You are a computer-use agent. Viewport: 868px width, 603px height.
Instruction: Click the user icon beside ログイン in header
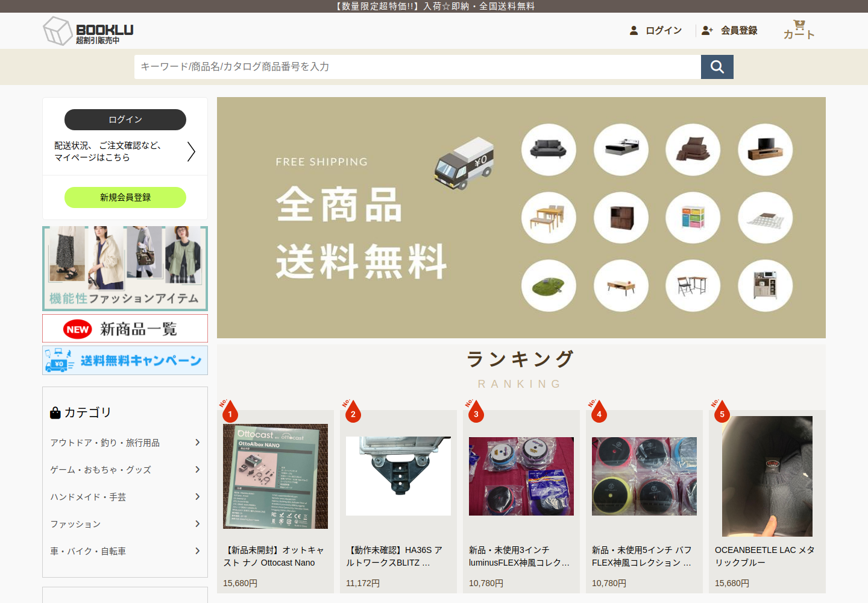click(x=634, y=30)
